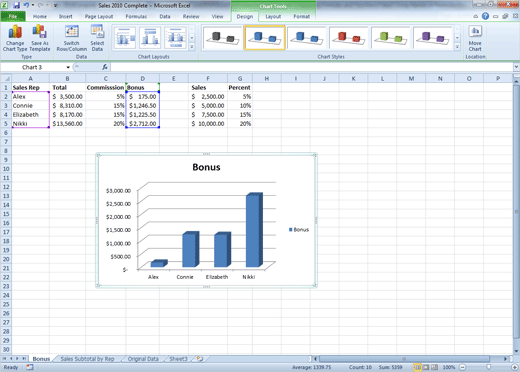
Task: Select Normal view button in status bar
Action: tap(417, 367)
